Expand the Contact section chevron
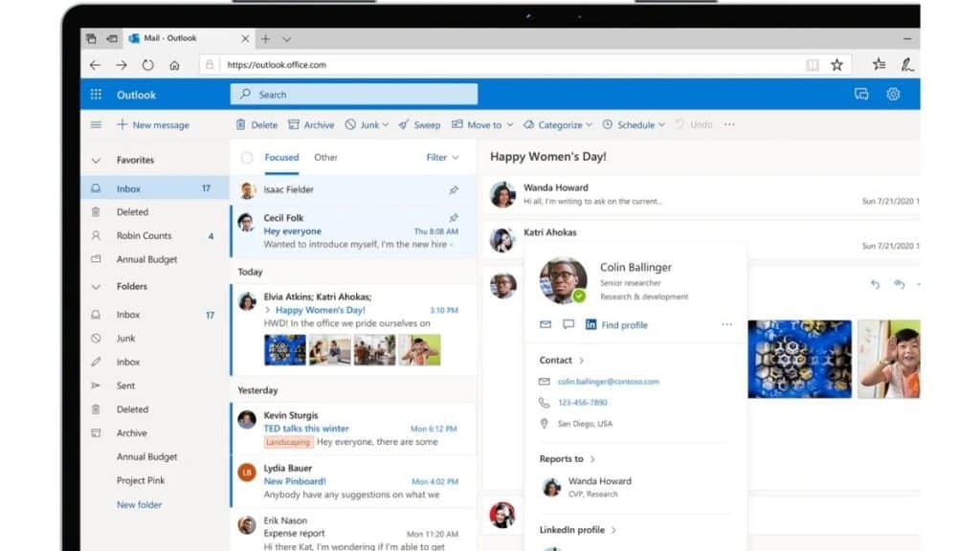The height and width of the screenshot is (551, 980). coord(581,361)
